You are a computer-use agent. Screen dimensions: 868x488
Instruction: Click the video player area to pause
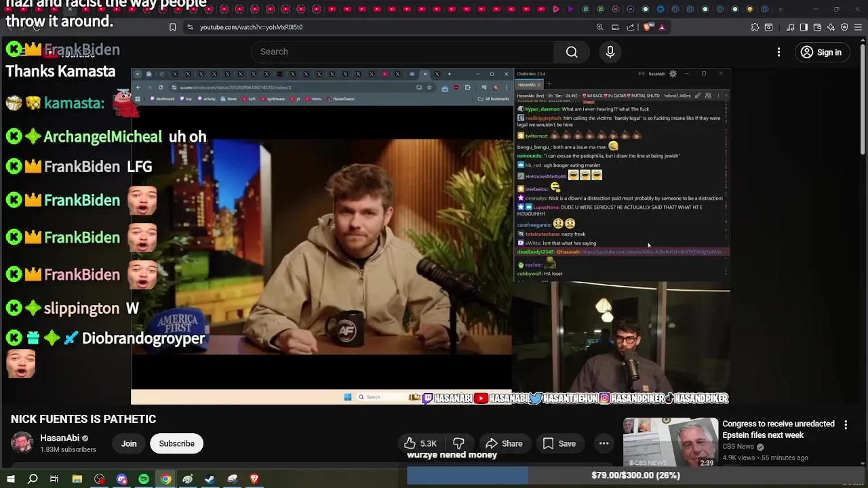[431, 236]
